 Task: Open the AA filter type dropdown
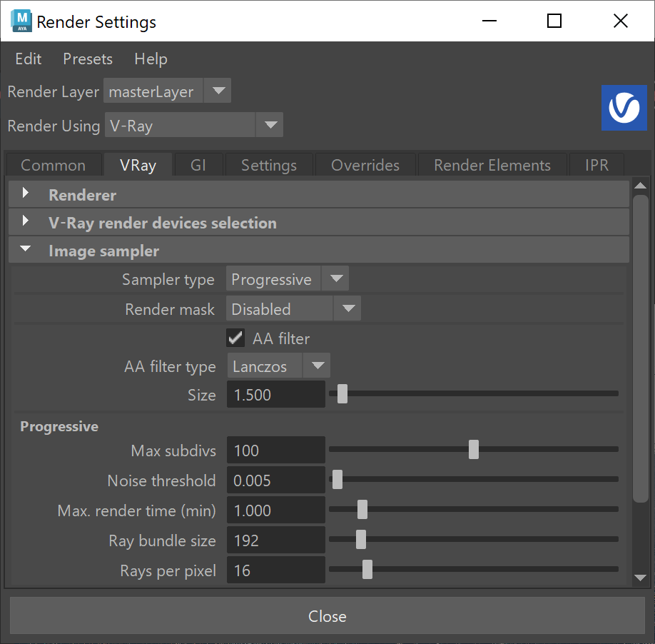(x=279, y=366)
